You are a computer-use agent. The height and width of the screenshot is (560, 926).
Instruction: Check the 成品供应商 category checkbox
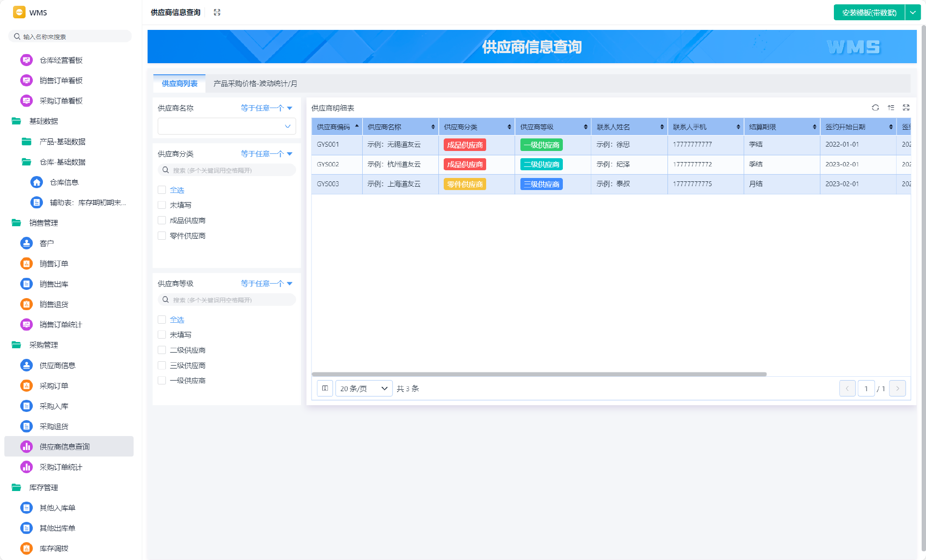click(x=162, y=220)
